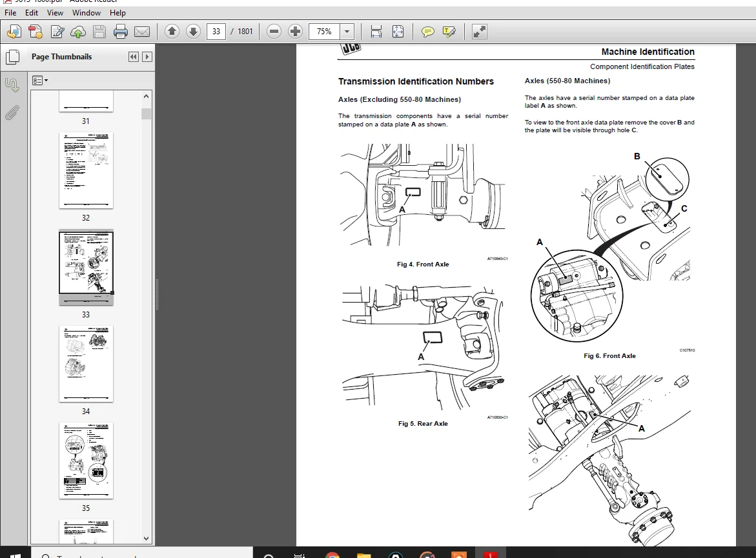Click the 'Page Thumbnails' panel title
The image size is (756, 558).
(62, 57)
